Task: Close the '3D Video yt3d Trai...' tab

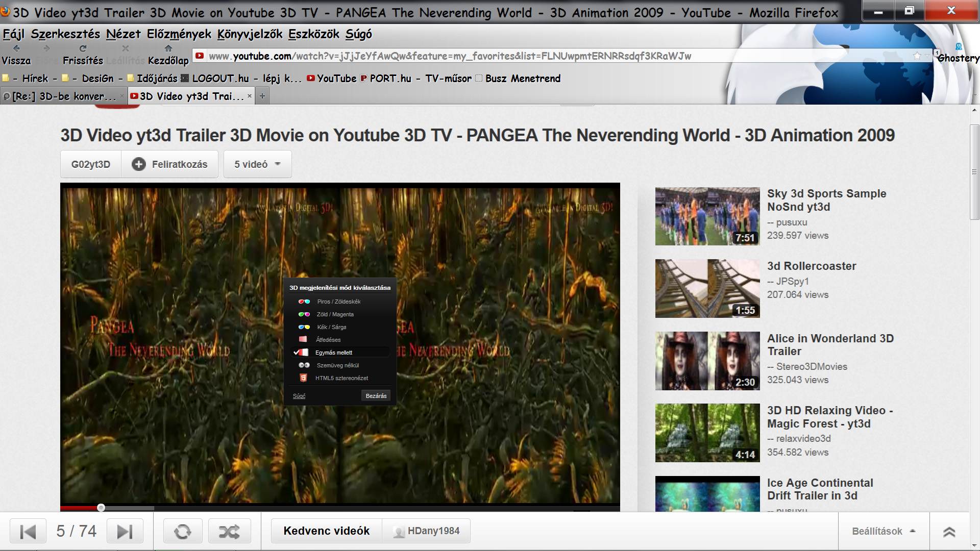Action: click(x=250, y=96)
